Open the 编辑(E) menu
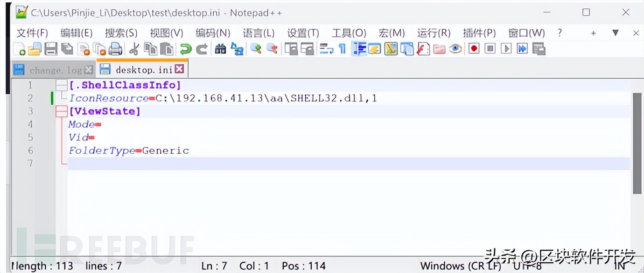Image resolution: width=644 pixels, height=273 pixels. pyautogui.click(x=77, y=33)
